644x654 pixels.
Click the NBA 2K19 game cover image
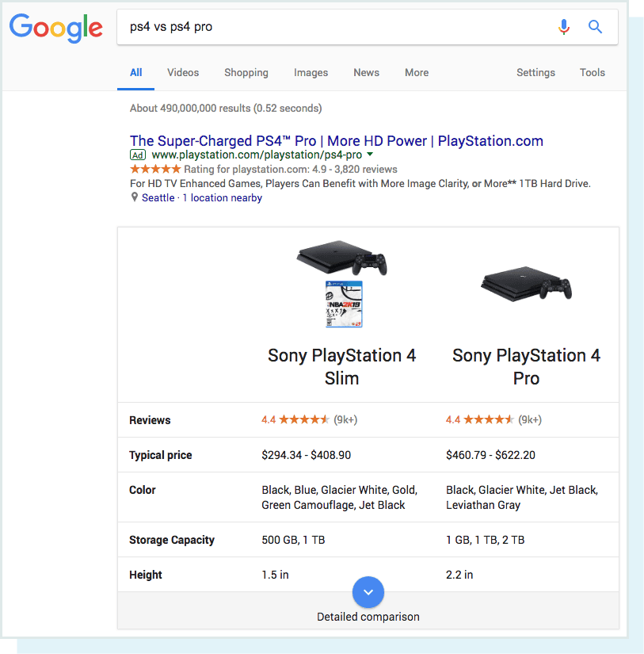pos(341,305)
